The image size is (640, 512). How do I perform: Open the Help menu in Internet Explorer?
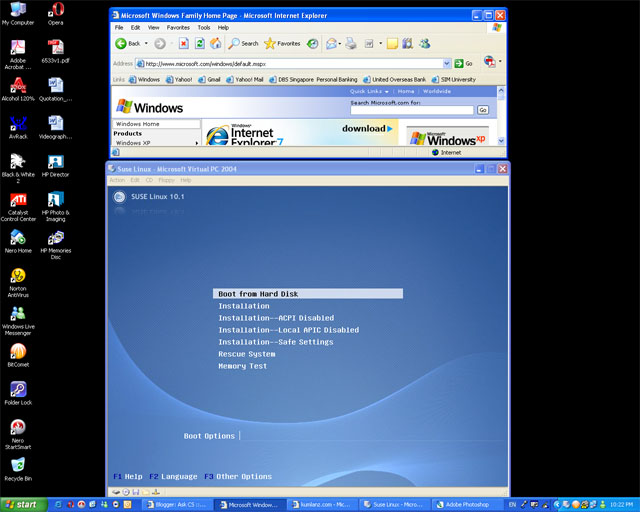coord(223,27)
